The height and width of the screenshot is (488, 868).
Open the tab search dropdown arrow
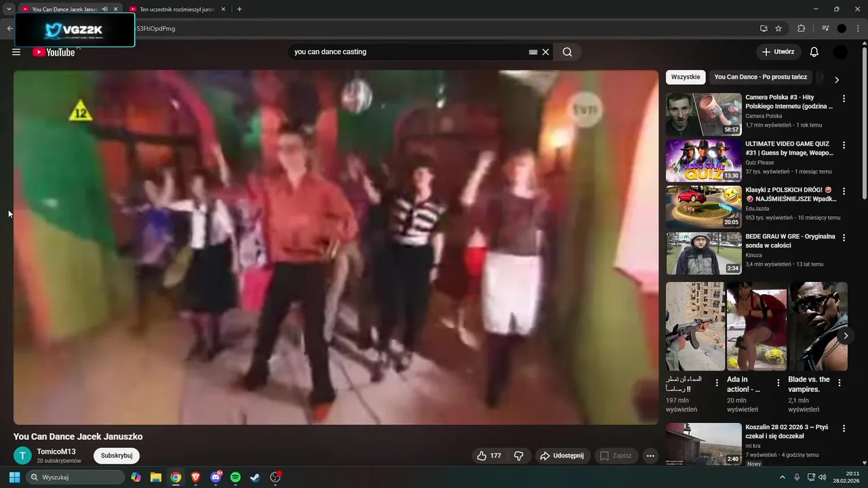click(9, 9)
